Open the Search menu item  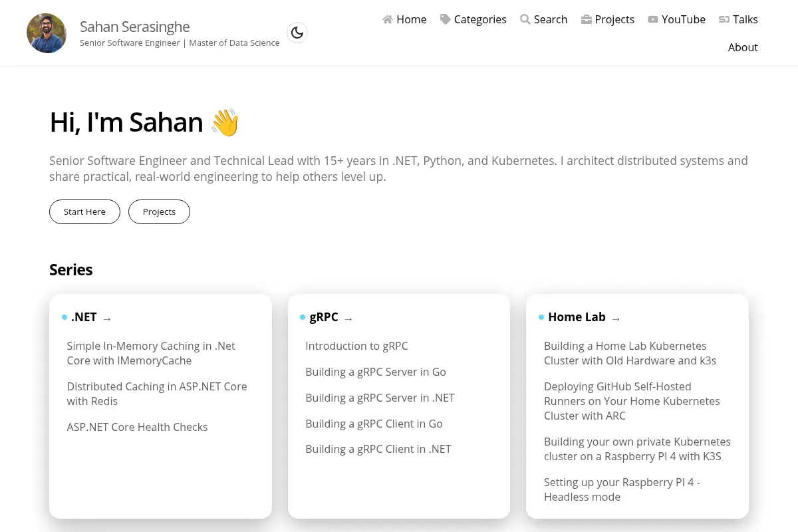pyautogui.click(x=544, y=19)
